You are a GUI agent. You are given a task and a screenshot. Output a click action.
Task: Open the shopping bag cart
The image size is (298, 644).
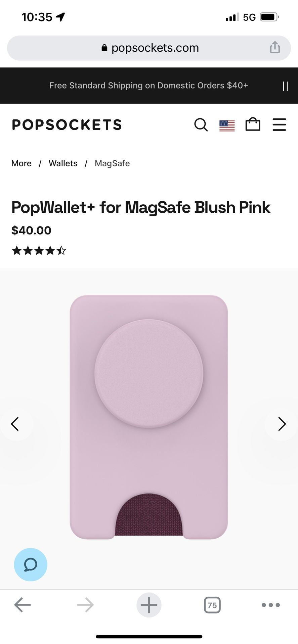(x=253, y=124)
